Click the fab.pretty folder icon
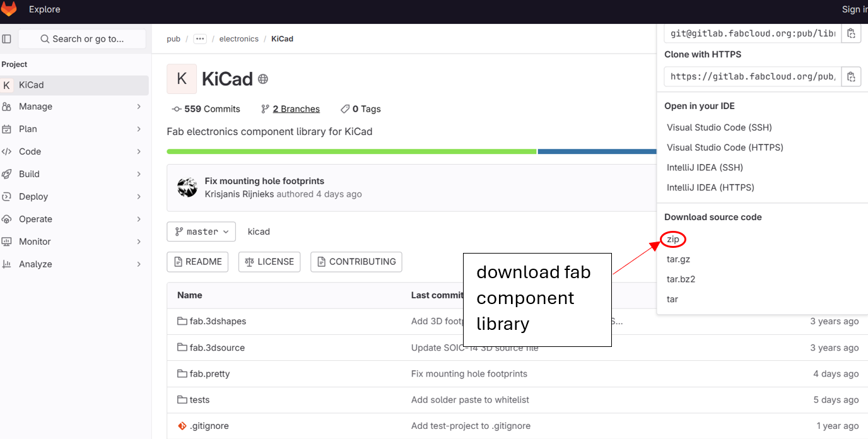 pyautogui.click(x=182, y=374)
